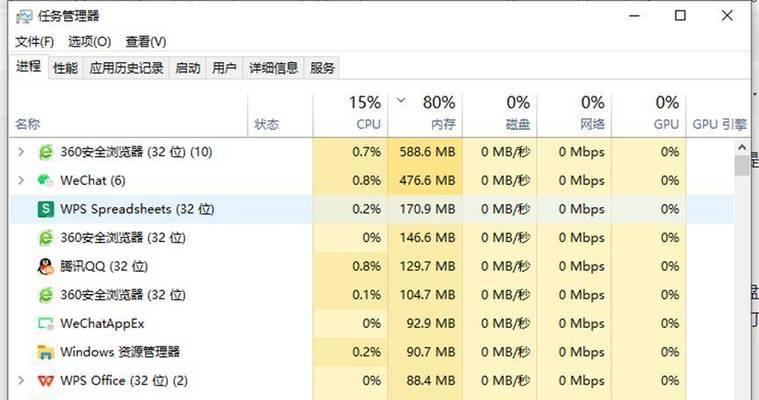
Task: Click the scrollbar up arrow
Action: [742, 147]
